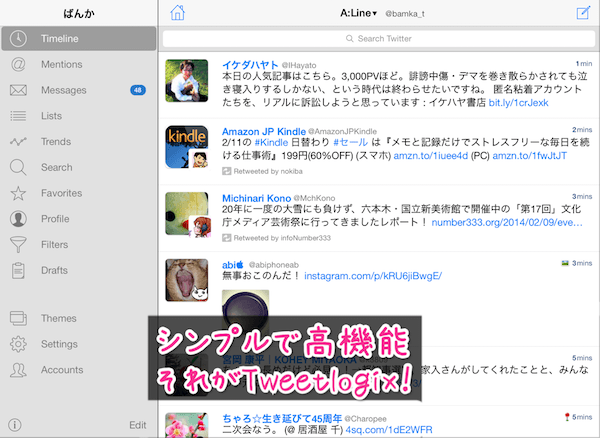Open the instagram.com/p/kRU6jiBwgE/ link

click(x=373, y=275)
